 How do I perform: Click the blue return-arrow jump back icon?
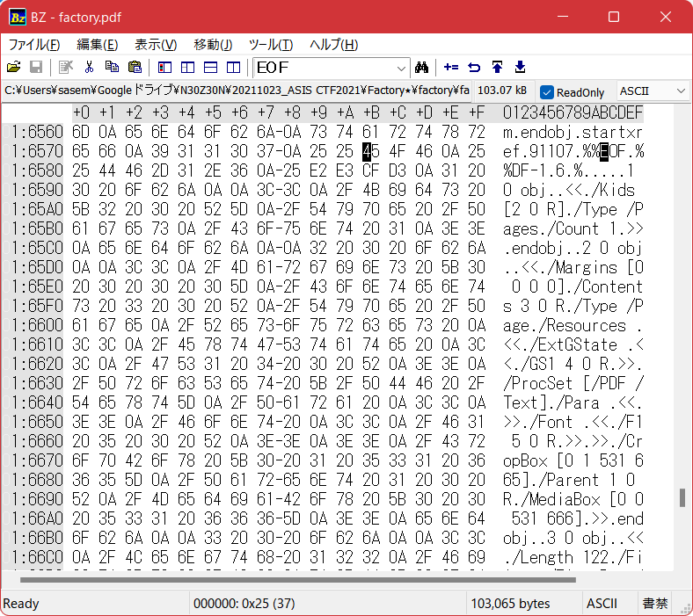pos(474,67)
